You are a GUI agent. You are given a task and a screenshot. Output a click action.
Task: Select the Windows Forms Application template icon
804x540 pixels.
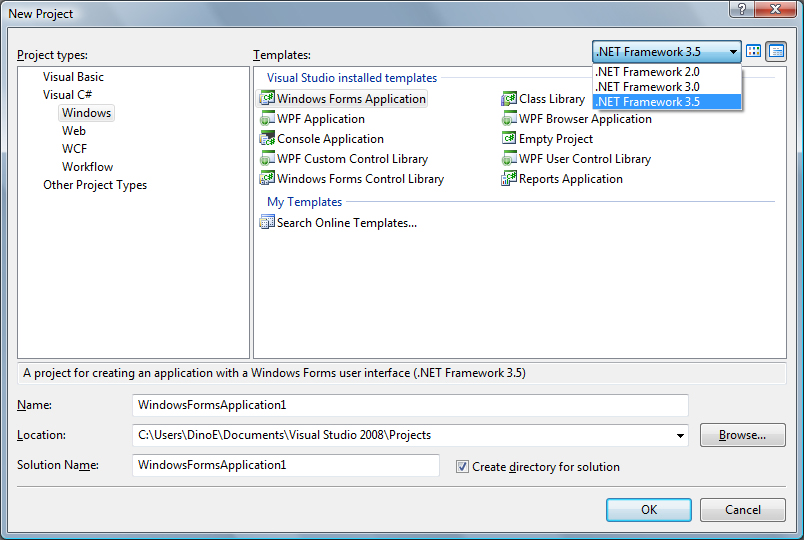click(267, 99)
